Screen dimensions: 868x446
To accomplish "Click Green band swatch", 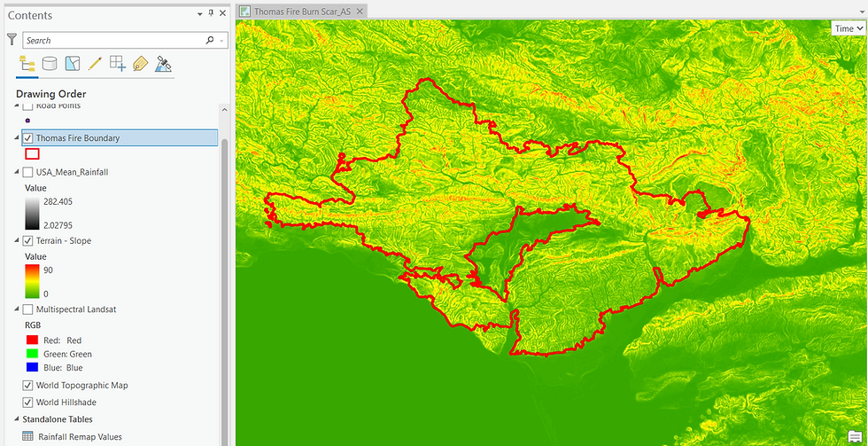I will 31,354.
